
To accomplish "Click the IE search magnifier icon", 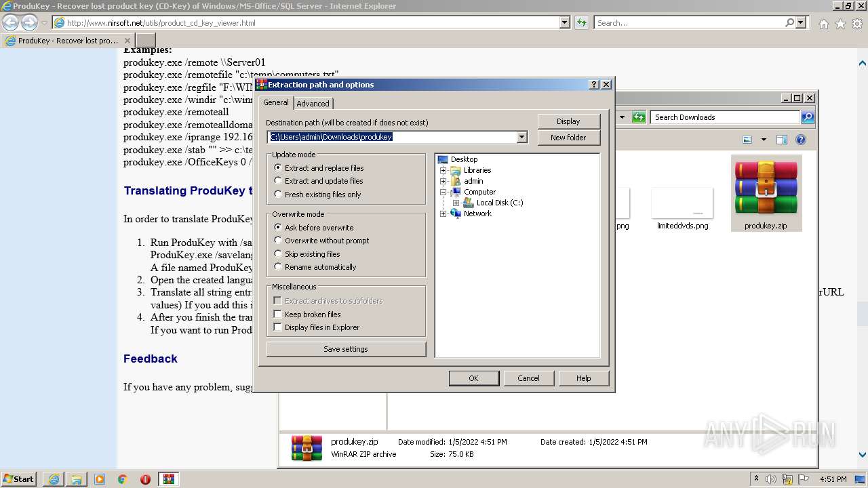I will pyautogui.click(x=789, y=22).
